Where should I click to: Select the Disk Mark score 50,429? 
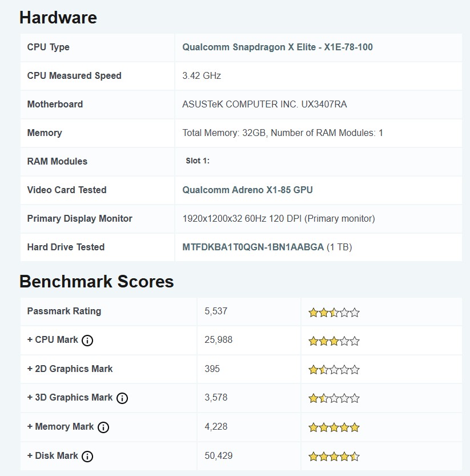(218, 456)
